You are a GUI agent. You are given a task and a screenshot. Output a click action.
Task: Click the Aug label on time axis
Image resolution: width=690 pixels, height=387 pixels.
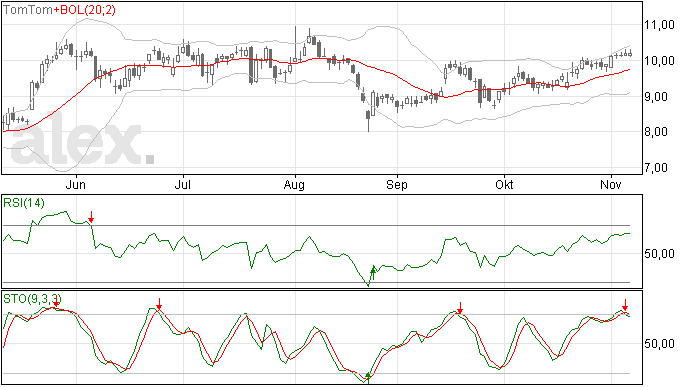pos(294,184)
